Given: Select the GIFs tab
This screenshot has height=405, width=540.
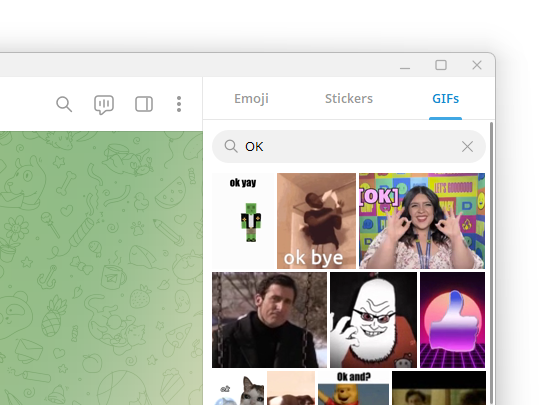Looking at the screenshot, I should point(445,98).
